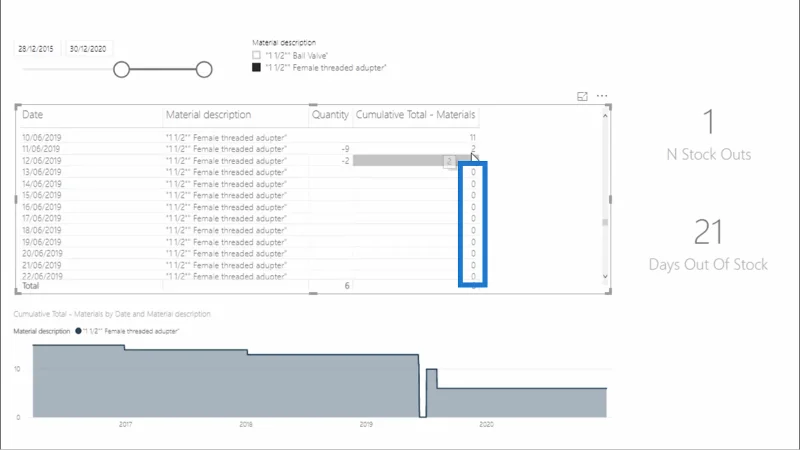
Task: Select the 16/06/2019 date cell
Action: (41, 207)
